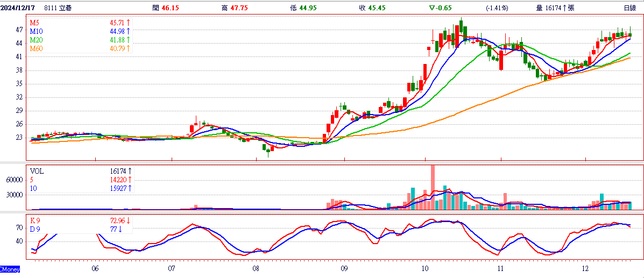Select the M60 moving average label

(36, 49)
